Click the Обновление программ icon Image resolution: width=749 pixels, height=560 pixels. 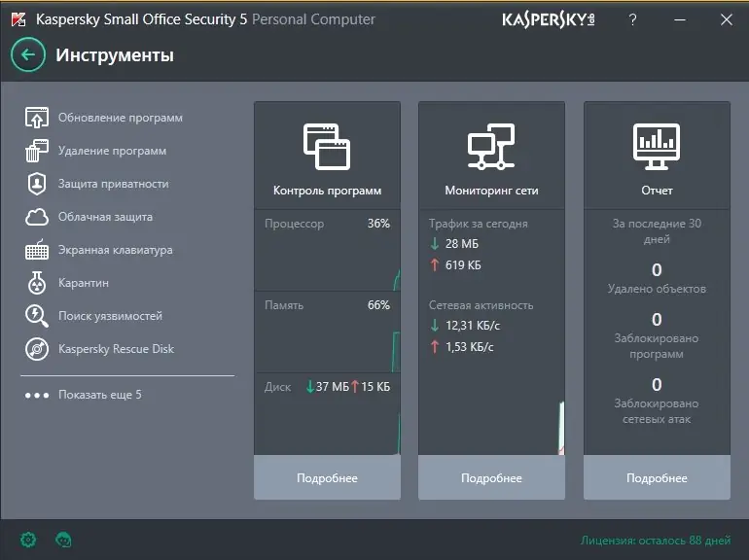[37, 118]
